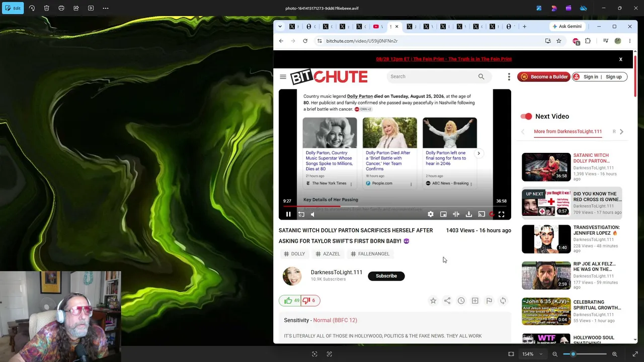Enter video fullscreen mode
The height and width of the screenshot is (362, 644).
pyautogui.click(x=502, y=214)
